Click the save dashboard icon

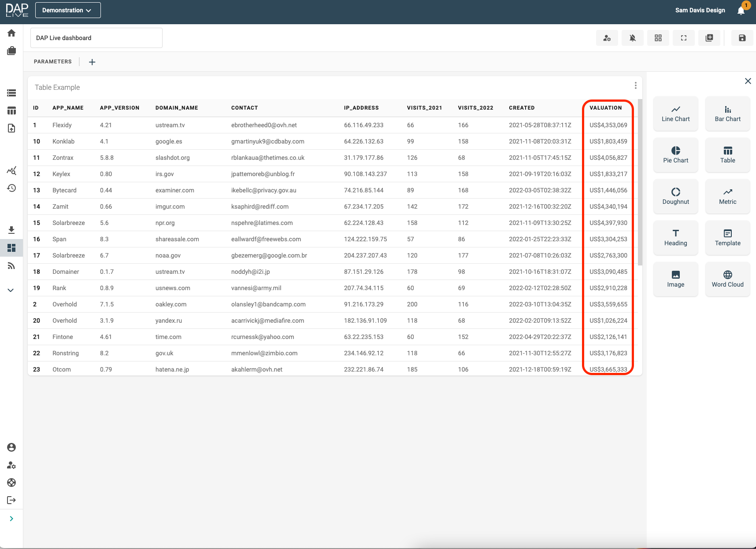click(742, 38)
